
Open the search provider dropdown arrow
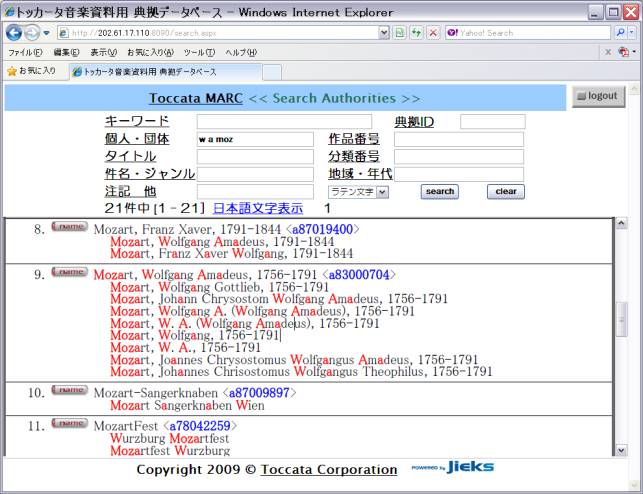632,32
